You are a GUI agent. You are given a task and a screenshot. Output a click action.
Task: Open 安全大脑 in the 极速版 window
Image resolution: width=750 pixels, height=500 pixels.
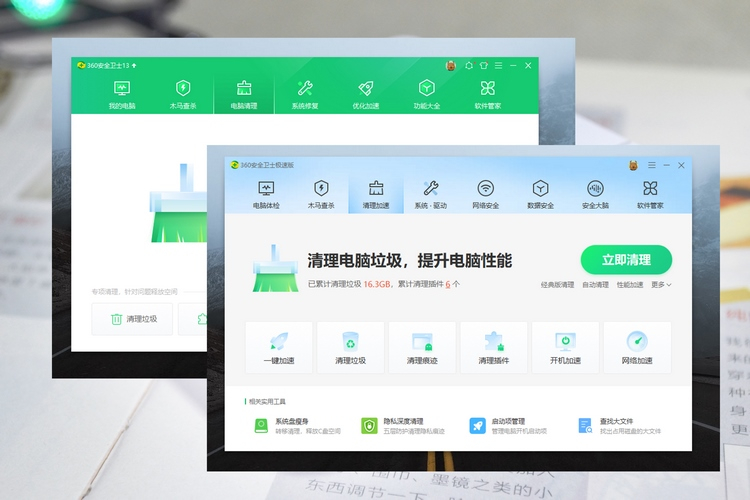tap(596, 195)
